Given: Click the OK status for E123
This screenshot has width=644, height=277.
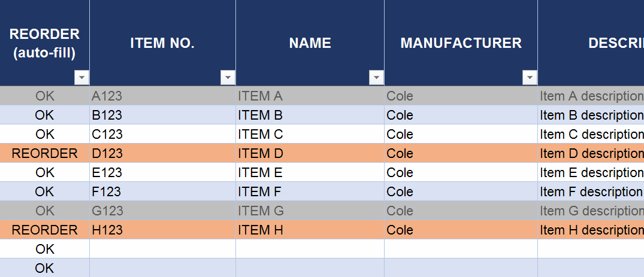Looking at the screenshot, I should pos(44,172).
